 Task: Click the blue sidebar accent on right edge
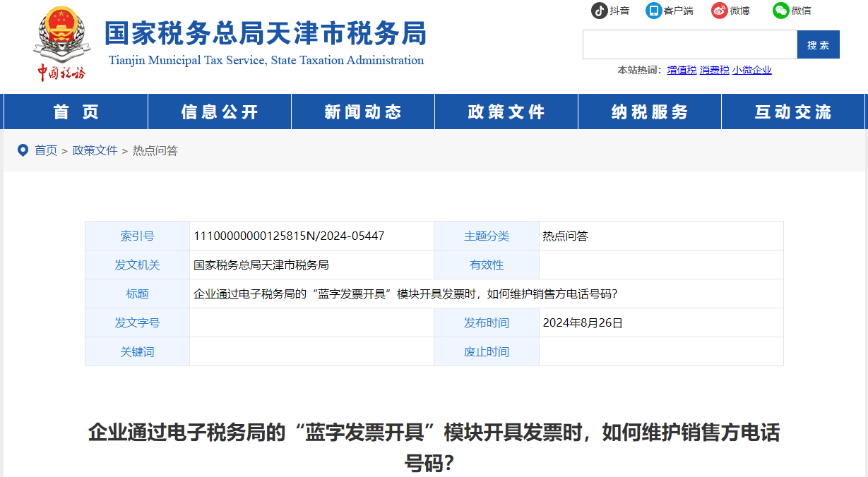click(x=865, y=111)
